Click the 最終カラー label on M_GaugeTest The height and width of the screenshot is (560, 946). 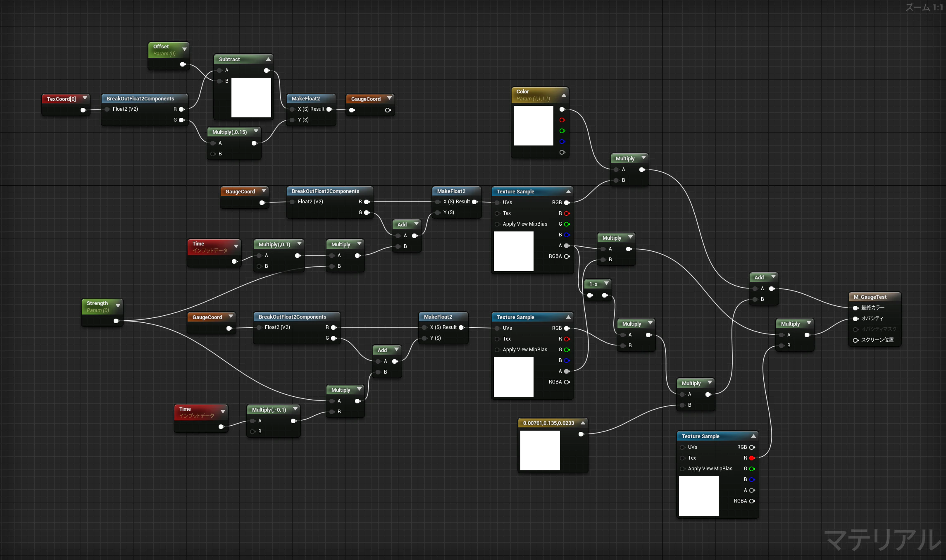coord(873,308)
